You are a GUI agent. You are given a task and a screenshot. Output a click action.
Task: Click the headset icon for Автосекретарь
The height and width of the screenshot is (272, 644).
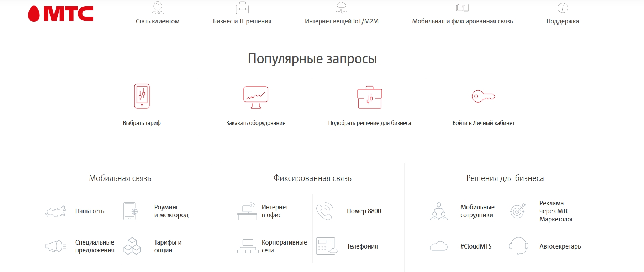coord(518,246)
